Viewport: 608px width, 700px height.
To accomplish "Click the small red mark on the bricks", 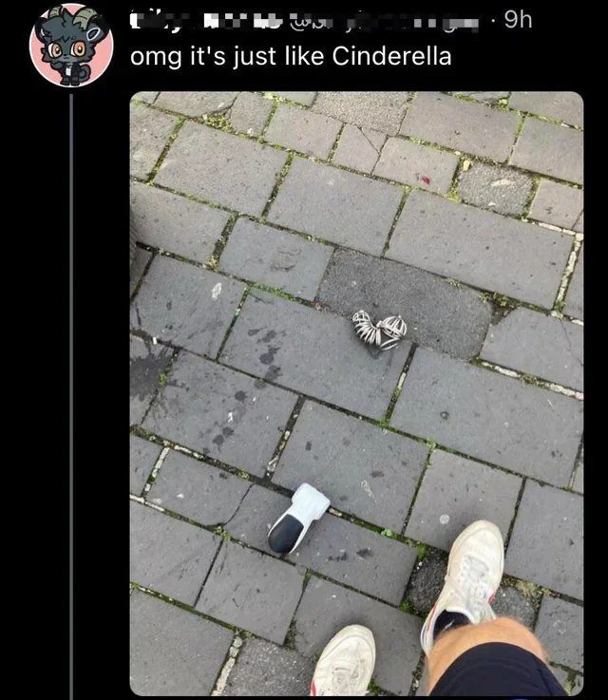I will 426,180.
